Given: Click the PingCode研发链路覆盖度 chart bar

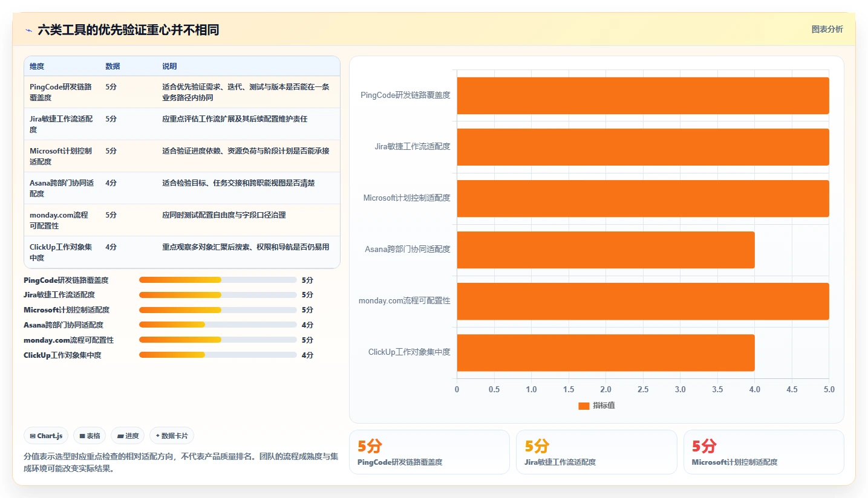Looking at the screenshot, I should (642, 95).
